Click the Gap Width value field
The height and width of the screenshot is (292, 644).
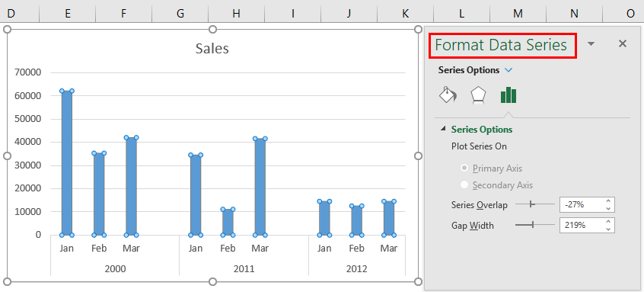pos(582,225)
